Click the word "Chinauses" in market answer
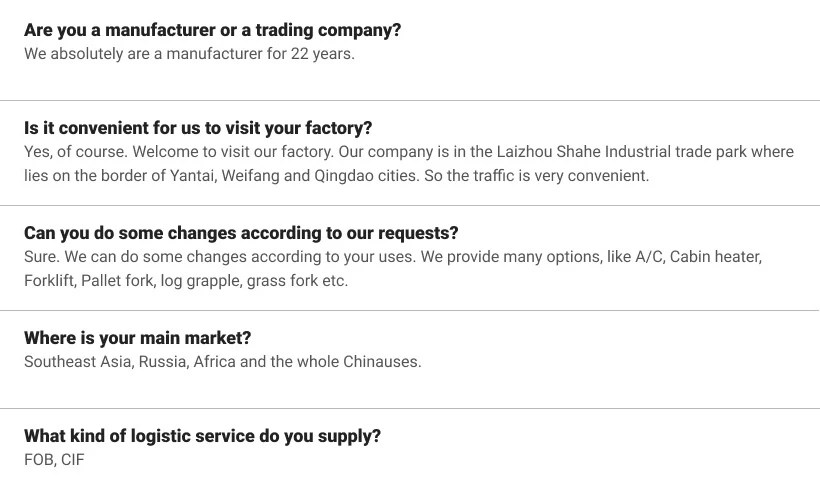This screenshot has width=820, height=488. point(382,362)
